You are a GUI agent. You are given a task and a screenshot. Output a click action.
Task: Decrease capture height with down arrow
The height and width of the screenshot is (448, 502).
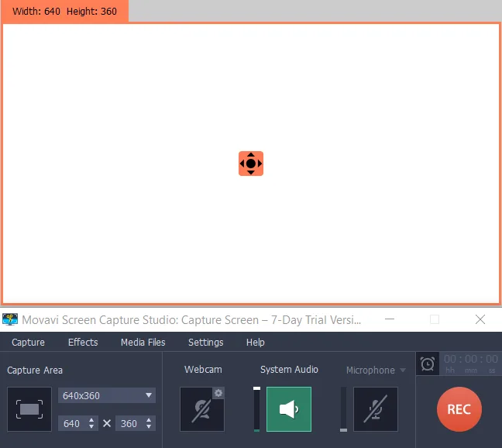[149, 427]
